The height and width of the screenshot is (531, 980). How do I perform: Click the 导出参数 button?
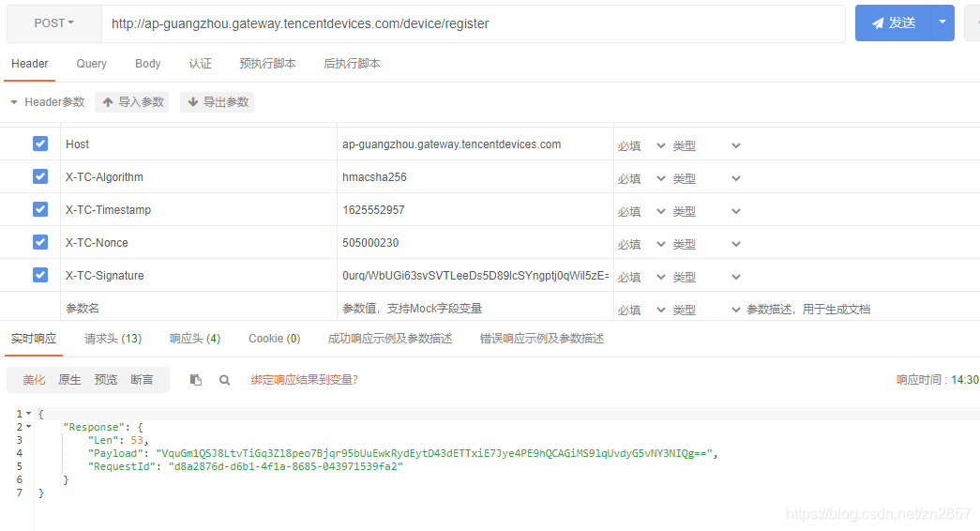[x=217, y=102]
